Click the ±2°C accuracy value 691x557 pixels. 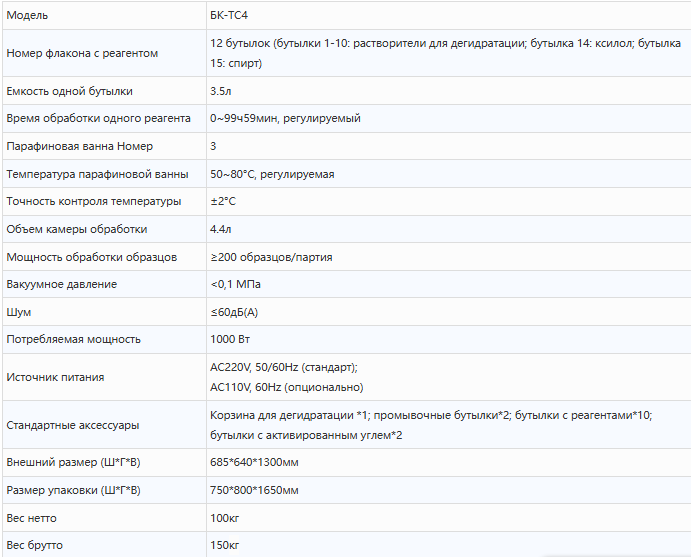[x=223, y=201]
